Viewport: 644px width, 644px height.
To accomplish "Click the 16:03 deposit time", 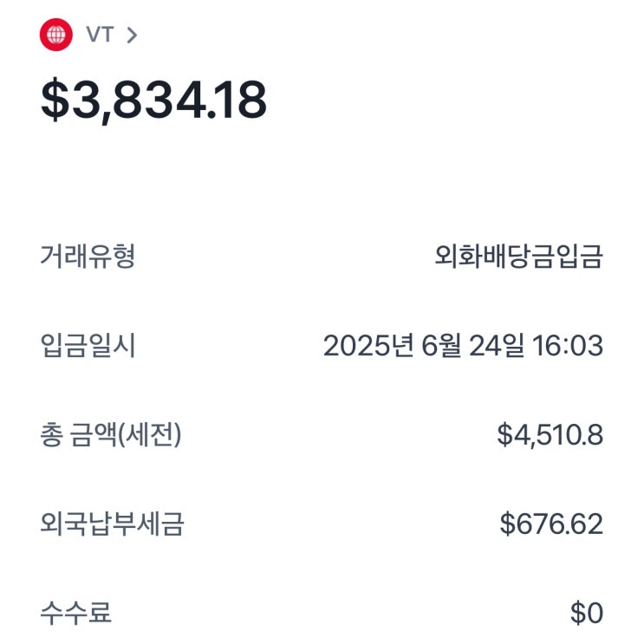I will tap(569, 346).
